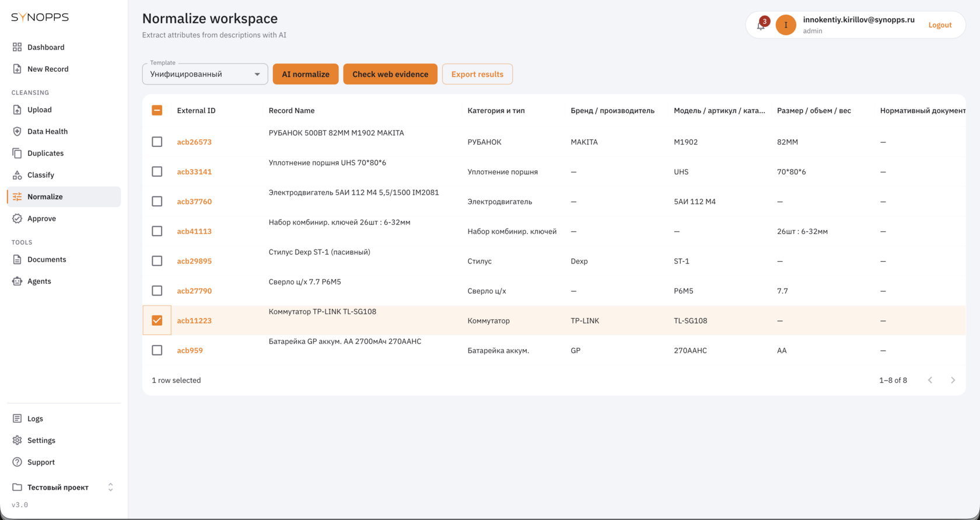Click the project folder icon
This screenshot has height=520, width=980.
pos(17,487)
